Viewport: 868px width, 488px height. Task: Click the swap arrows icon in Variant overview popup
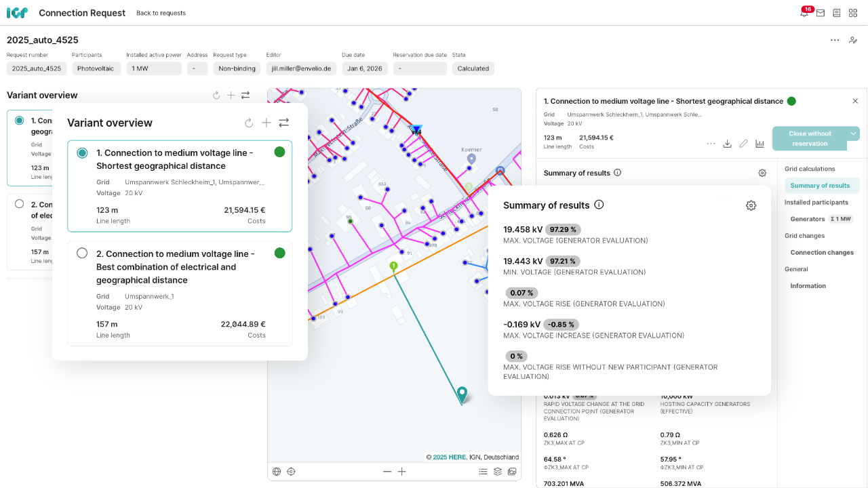pos(284,123)
